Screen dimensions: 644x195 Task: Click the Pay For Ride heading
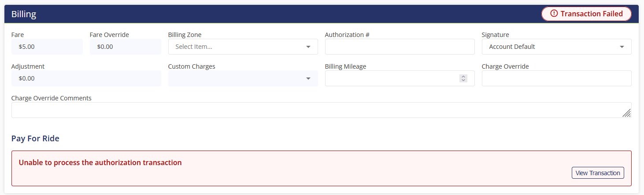[35, 139]
